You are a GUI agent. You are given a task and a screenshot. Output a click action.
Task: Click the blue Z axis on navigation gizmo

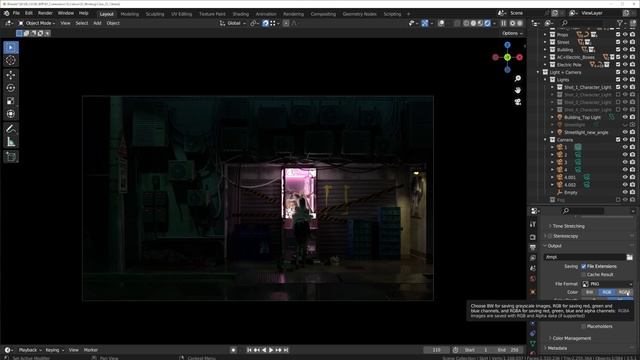click(x=507, y=45)
